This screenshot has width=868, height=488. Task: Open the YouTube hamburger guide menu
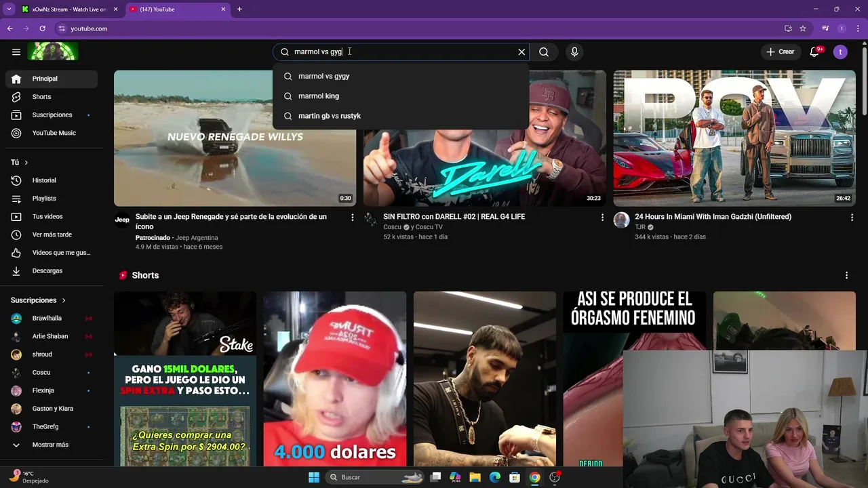coord(16,52)
